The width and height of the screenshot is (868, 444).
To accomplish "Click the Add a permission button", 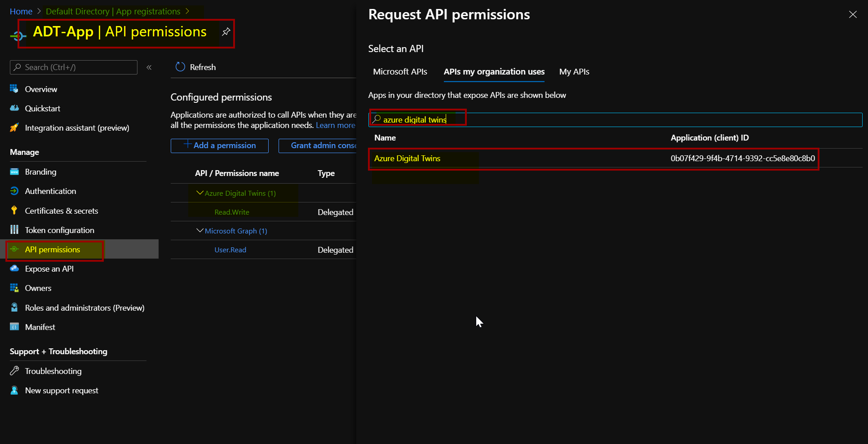I will pos(220,145).
